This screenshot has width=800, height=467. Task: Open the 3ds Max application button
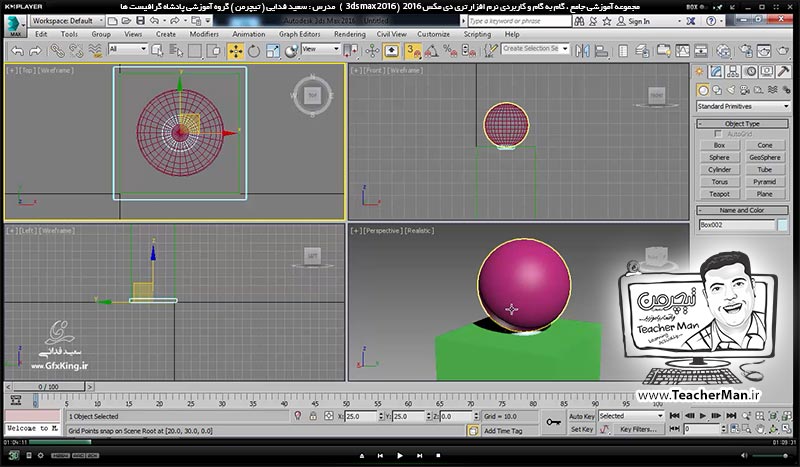(14, 26)
